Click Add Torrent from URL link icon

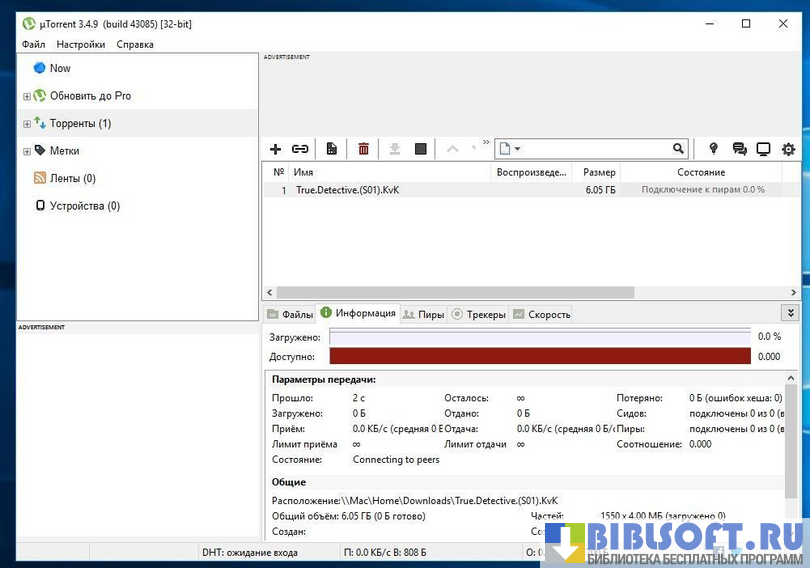300,149
